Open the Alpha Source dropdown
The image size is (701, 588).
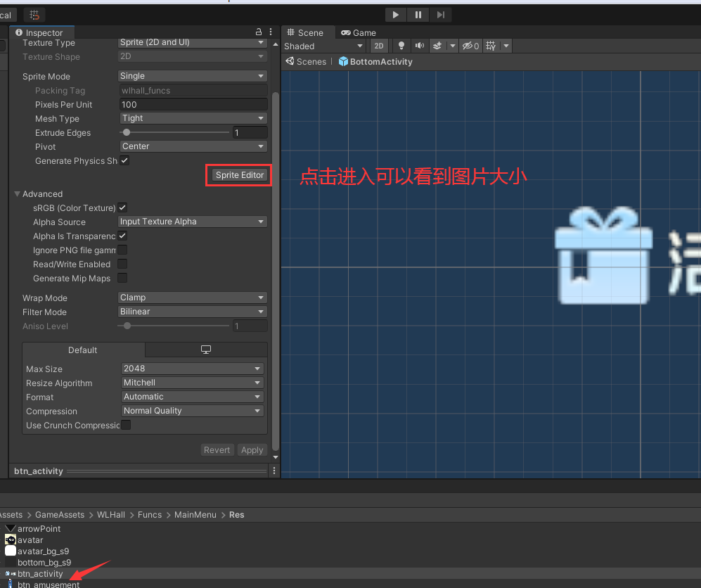click(x=193, y=222)
